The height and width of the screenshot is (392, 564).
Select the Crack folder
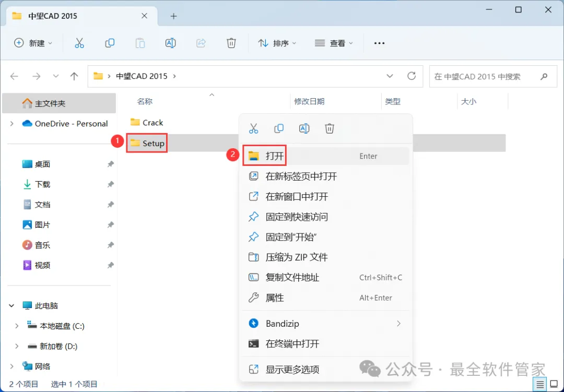point(147,123)
